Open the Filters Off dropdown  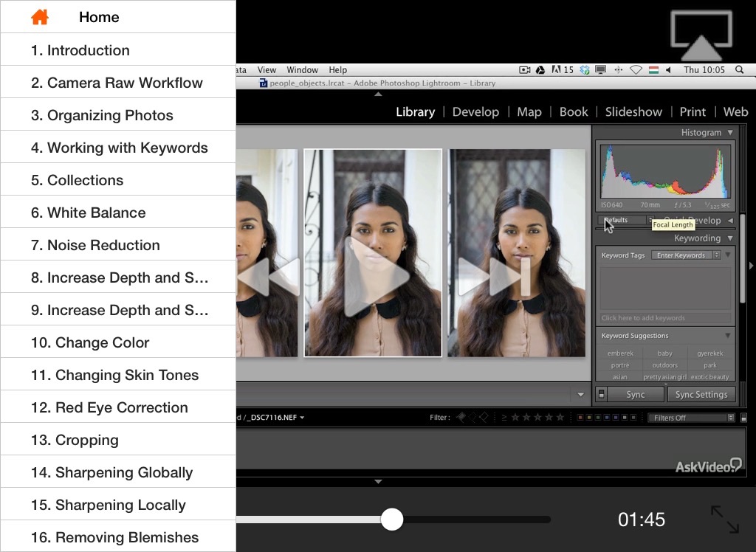pyautogui.click(x=690, y=418)
